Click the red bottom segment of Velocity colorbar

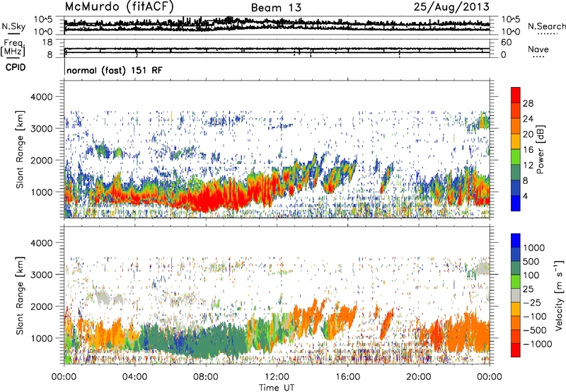pos(516,350)
